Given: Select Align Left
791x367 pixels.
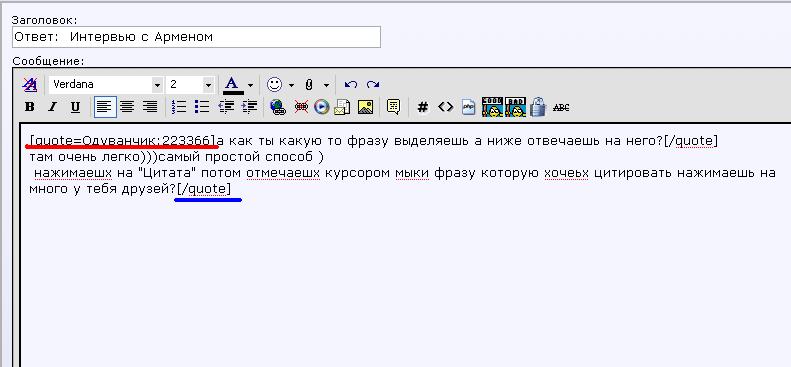Looking at the screenshot, I should (105, 107).
